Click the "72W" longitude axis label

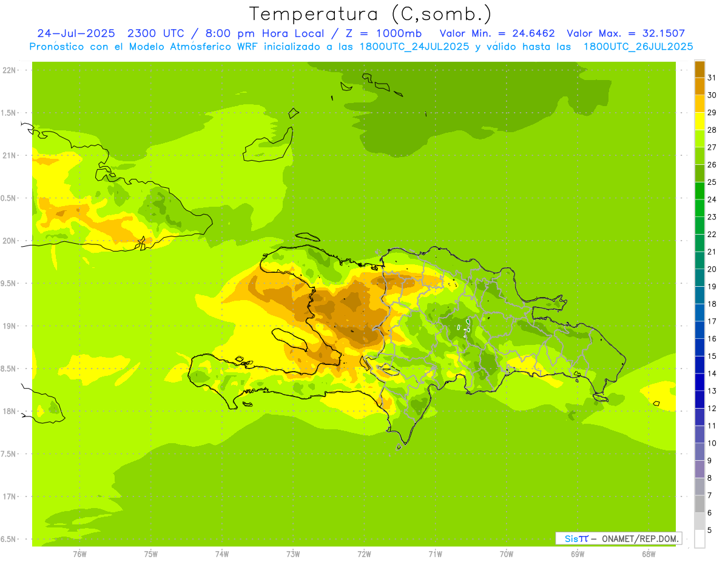coord(364,554)
